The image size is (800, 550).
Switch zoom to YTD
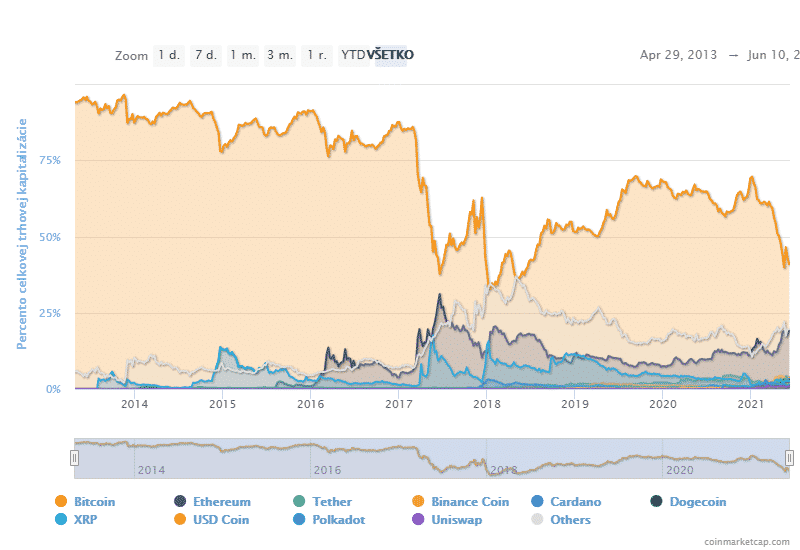tap(353, 55)
